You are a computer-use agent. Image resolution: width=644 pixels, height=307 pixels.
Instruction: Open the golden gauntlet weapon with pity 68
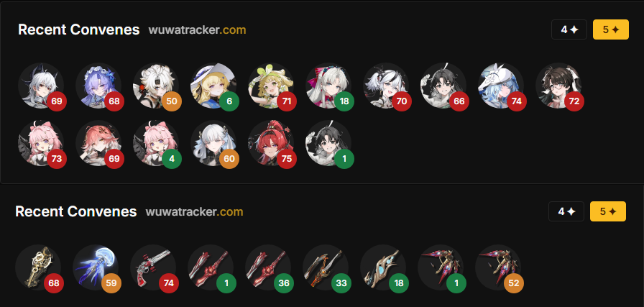tap(38, 267)
